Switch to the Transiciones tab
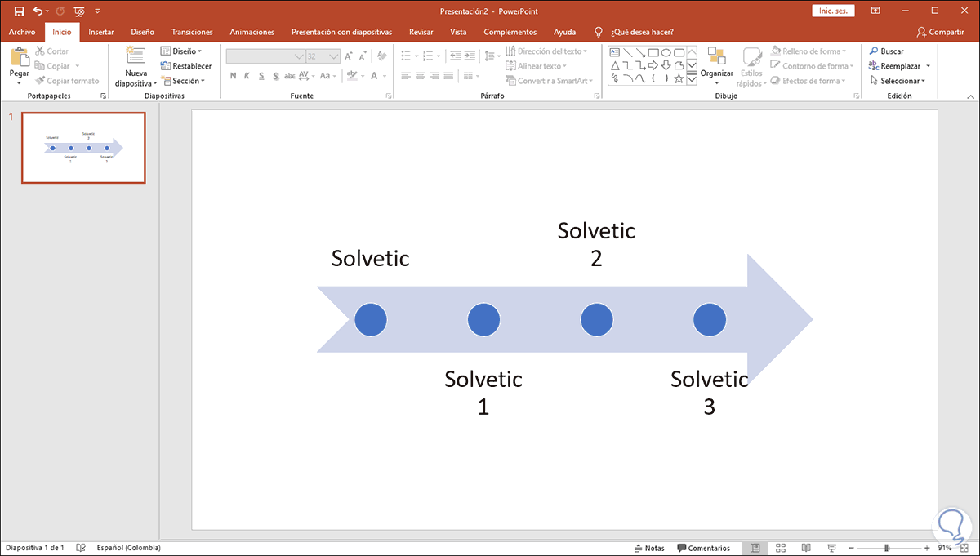980x556 pixels. click(192, 32)
